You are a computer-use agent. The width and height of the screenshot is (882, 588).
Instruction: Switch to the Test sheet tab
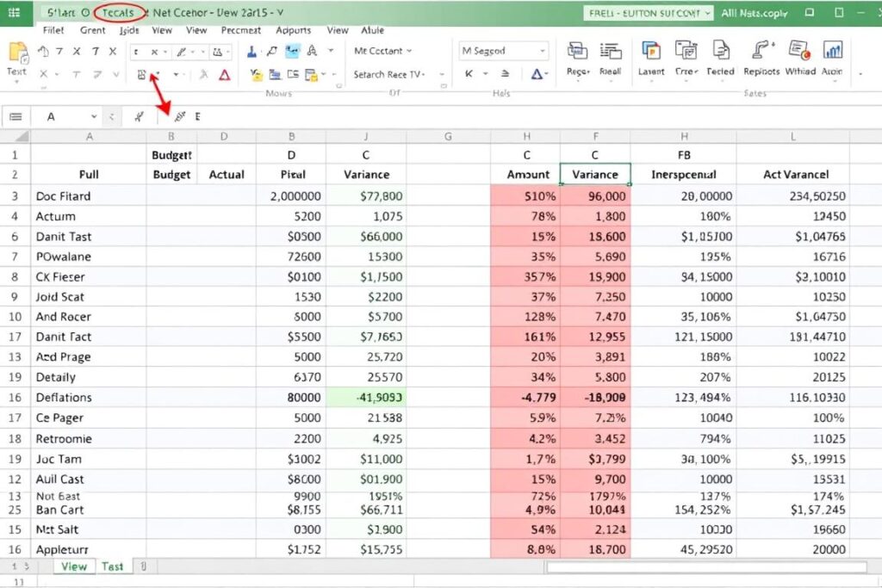tap(113, 566)
